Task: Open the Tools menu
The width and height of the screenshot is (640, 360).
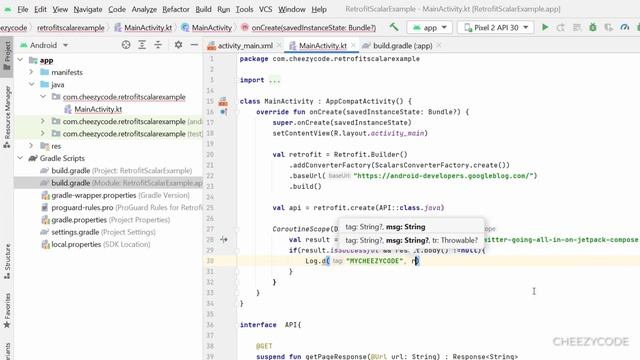Action: point(244,9)
